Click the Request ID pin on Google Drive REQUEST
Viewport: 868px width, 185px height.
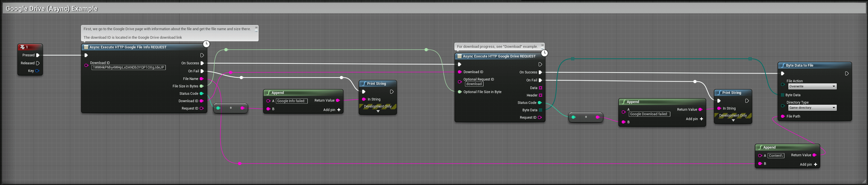point(540,118)
